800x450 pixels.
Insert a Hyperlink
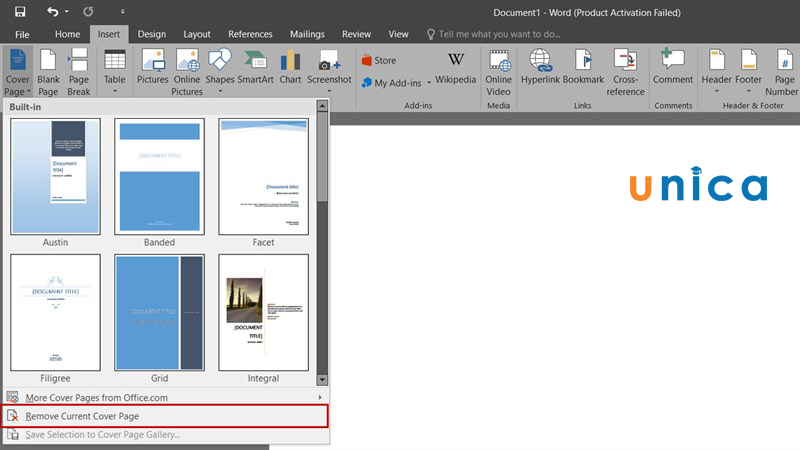(x=540, y=66)
